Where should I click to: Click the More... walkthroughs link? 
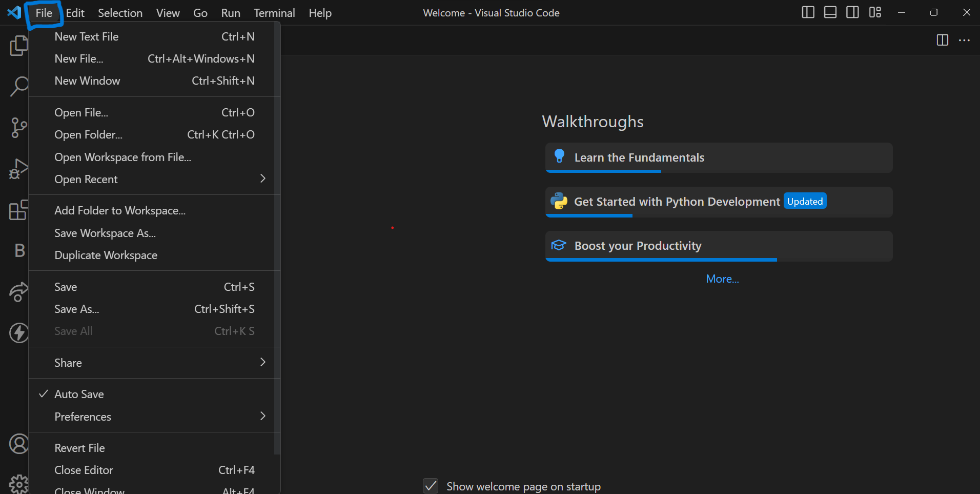(722, 279)
